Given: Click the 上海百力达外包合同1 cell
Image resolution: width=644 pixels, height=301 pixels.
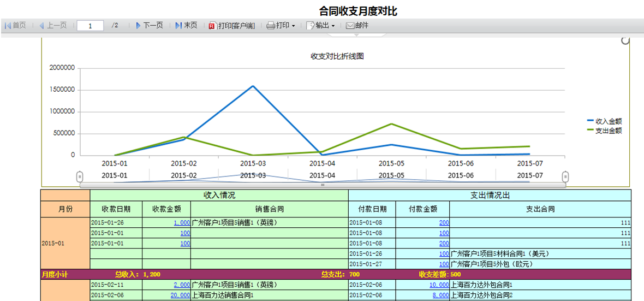Looking at the screenshot, I should [x=540, y=285].
